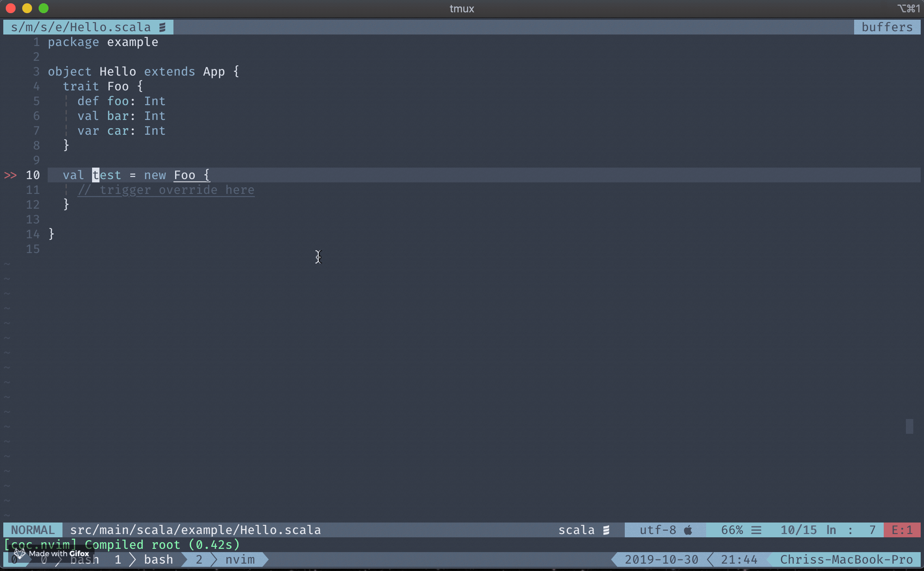
Task: Place cursor on the word example
Action: coord(133,42)
